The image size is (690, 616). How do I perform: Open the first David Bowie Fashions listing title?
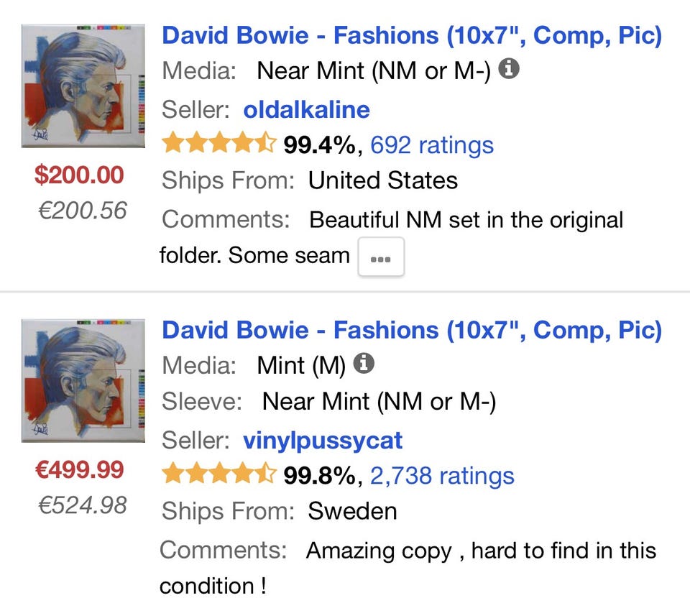click(412, 35)
